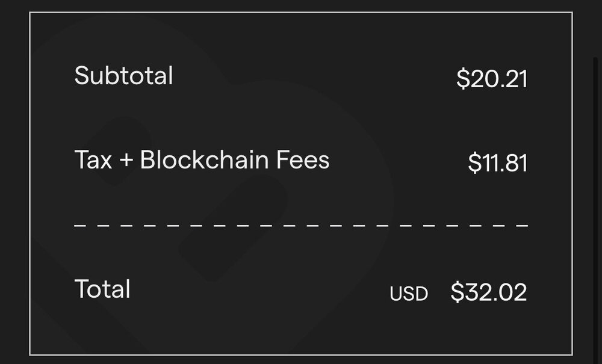Click the top border of the receipt box
602x364 pixels.
tap(301, 12)
